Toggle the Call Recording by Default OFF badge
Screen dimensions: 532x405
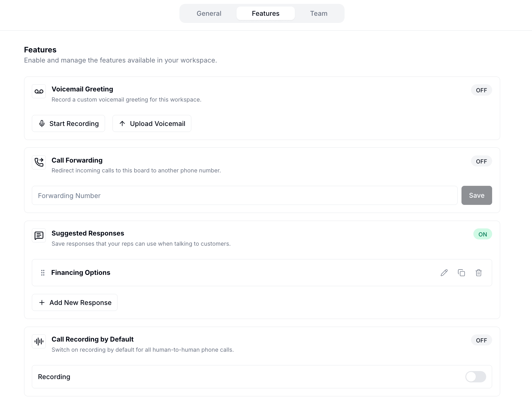(481, 340)
